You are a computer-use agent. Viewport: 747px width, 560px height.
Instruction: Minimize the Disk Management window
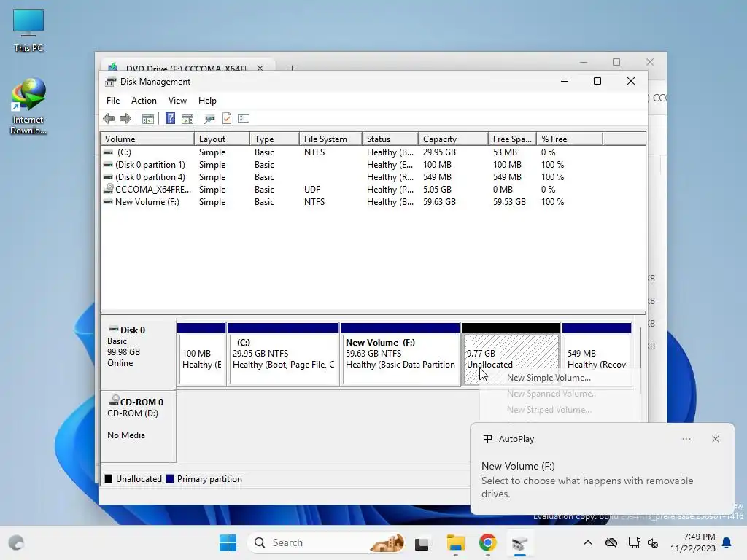[565, 82]
